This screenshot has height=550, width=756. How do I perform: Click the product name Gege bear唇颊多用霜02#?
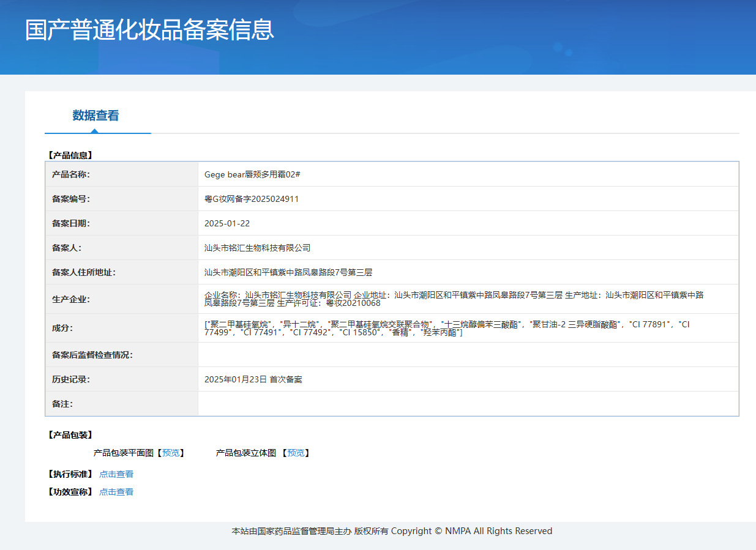[252, 174]
